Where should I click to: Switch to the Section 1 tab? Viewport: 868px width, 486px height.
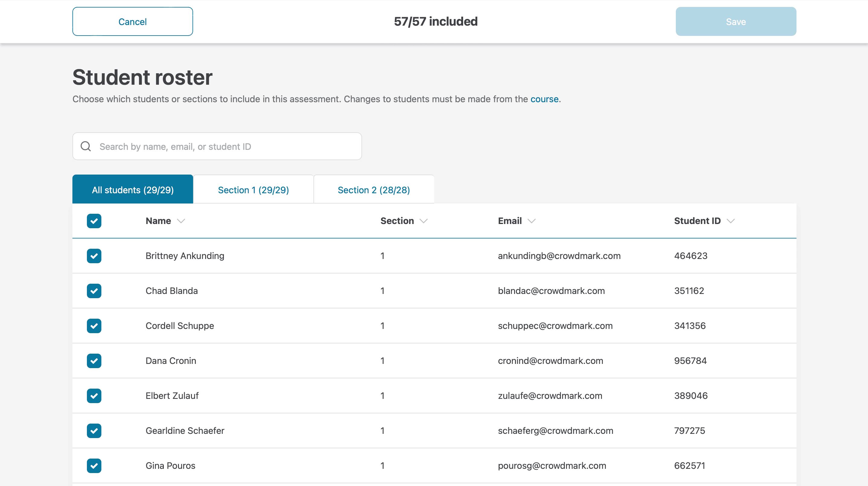pos(253,189)
